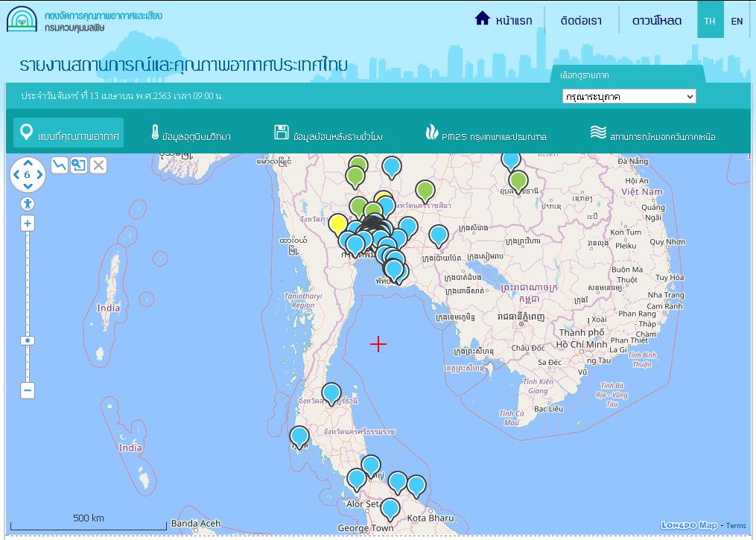This screenshot has width=756, height=540.
Task: Click the yellow marker west of Bangkok
Action: click(338, 224)
